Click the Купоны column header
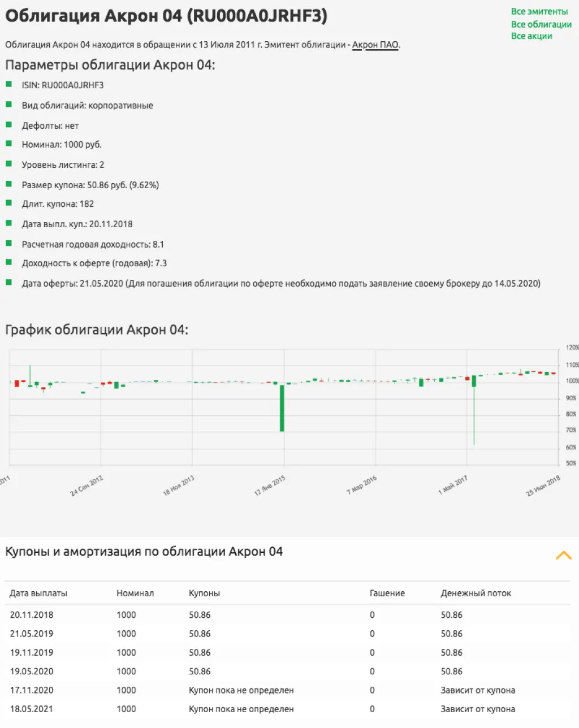The width and height of the screenshot is (579, 728). coord(204,593)
